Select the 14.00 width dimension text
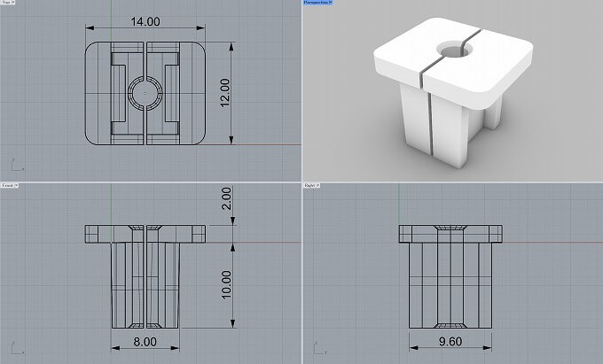Screen dimensions: 603x364 145,20
